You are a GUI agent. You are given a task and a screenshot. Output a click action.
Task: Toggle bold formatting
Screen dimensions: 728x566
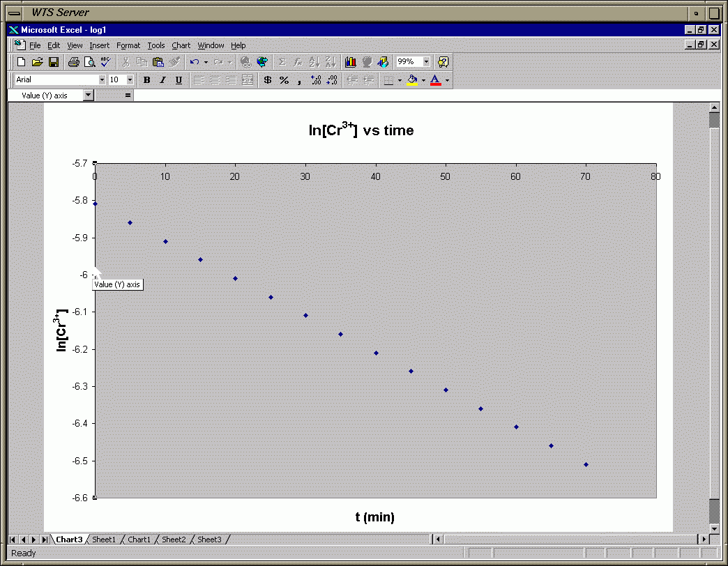tap(147, 80)
